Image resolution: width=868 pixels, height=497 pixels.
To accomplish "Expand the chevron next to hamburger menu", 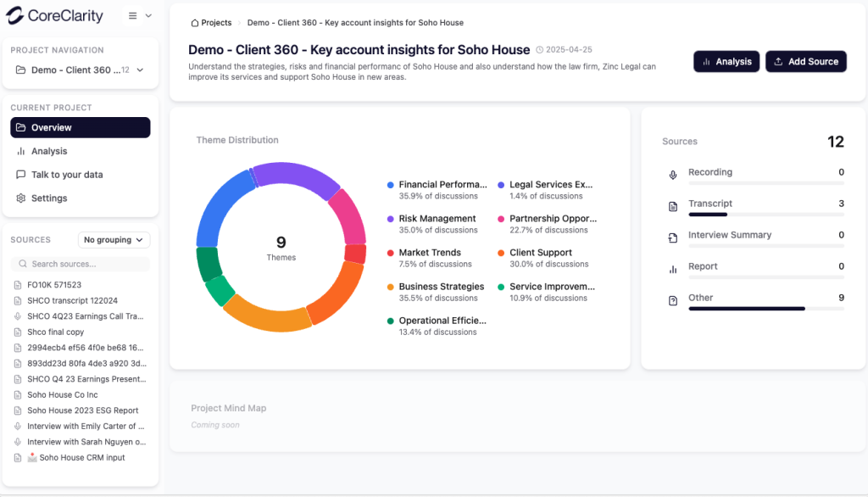I will pyautogui.click(x=149, y=16).
